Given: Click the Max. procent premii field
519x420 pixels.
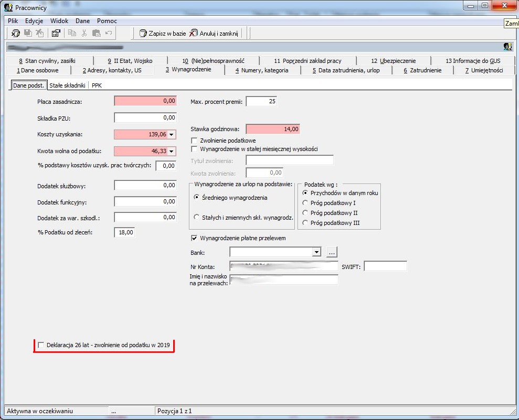Looking at the screenshot, I should point(261,101).
